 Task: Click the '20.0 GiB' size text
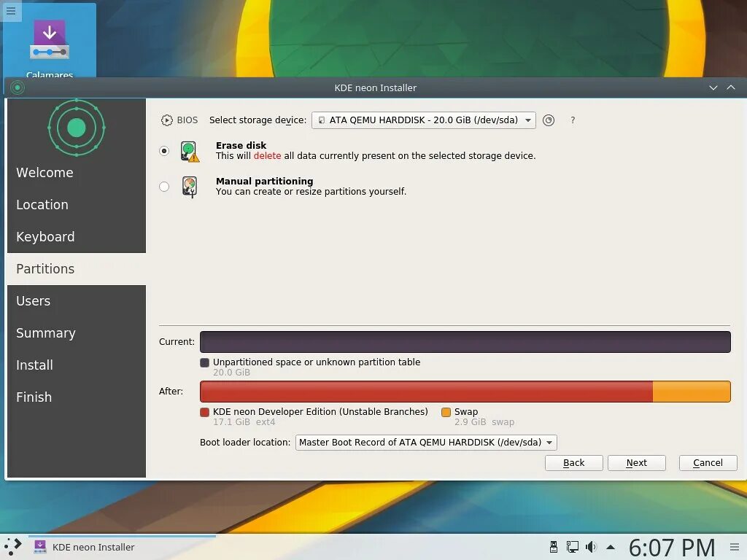pyautogui.click(x=231, y=373)
